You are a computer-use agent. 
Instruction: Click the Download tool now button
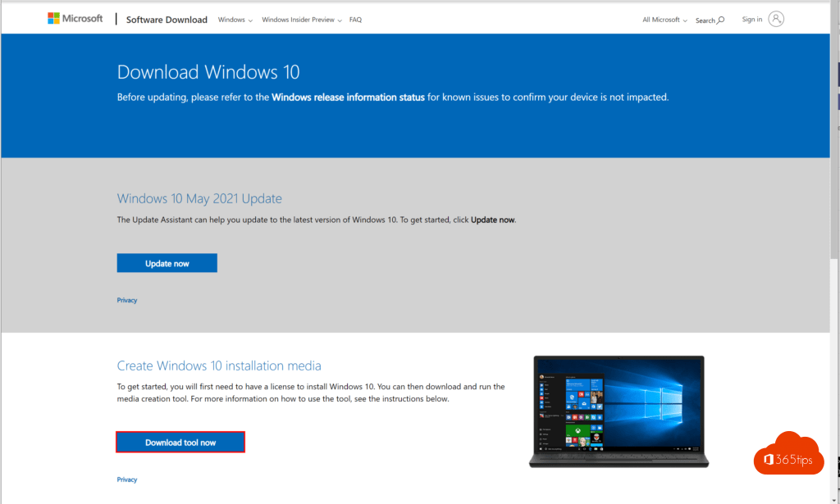(180, 441)
